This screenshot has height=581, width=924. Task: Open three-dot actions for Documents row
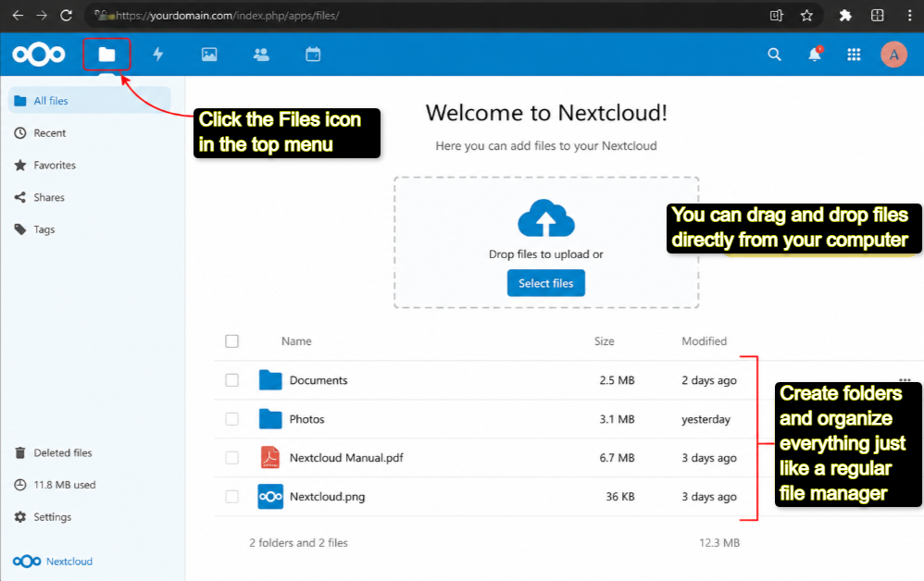coord(905,379)
